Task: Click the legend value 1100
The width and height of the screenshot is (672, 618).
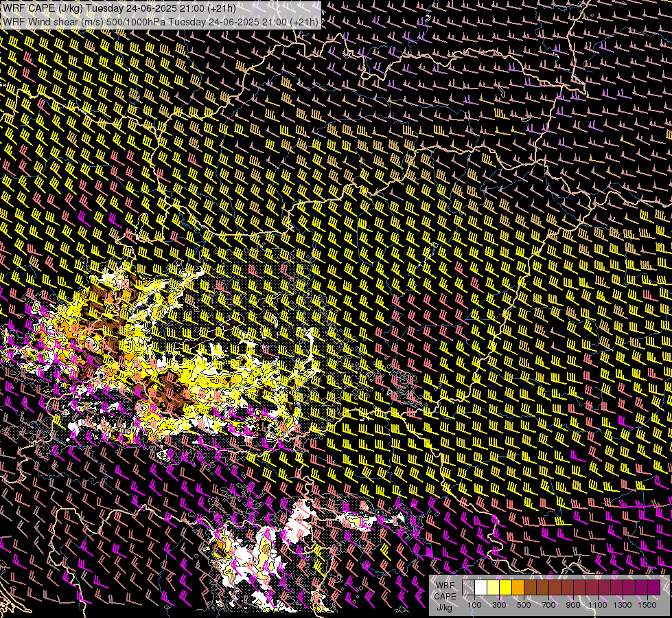Action: click(597, 605)
